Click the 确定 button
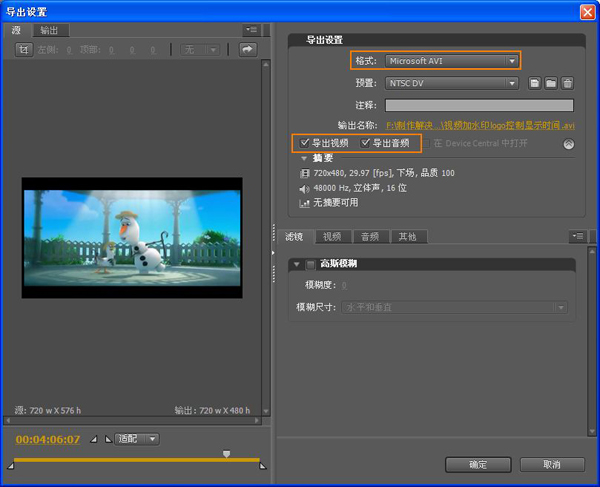This screenshot has width=600, height=487. 478,465
